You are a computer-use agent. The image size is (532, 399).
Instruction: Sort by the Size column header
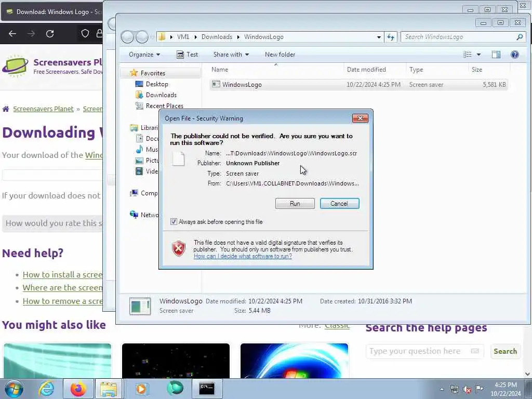point(477,70)
